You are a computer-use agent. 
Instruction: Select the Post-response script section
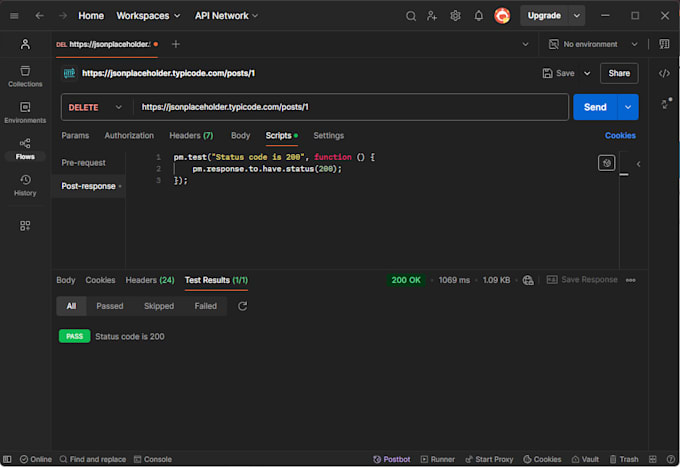point(88,186)
